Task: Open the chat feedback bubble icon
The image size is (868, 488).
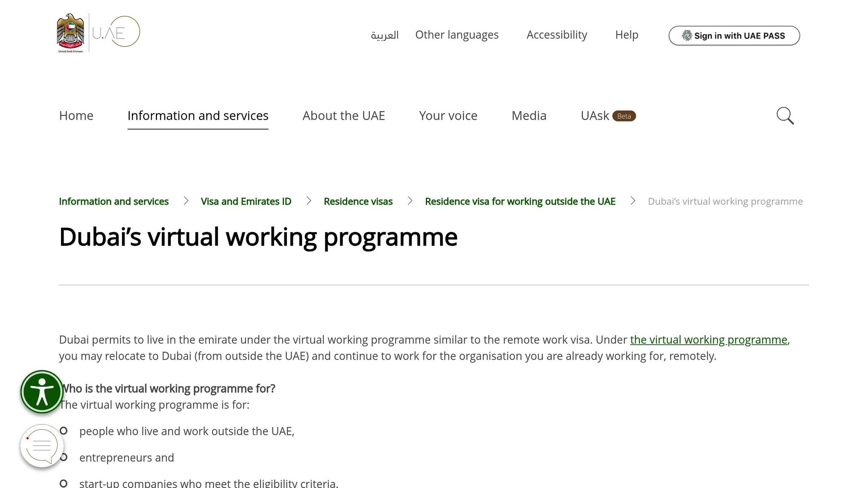Action: (x=41, y=446)
